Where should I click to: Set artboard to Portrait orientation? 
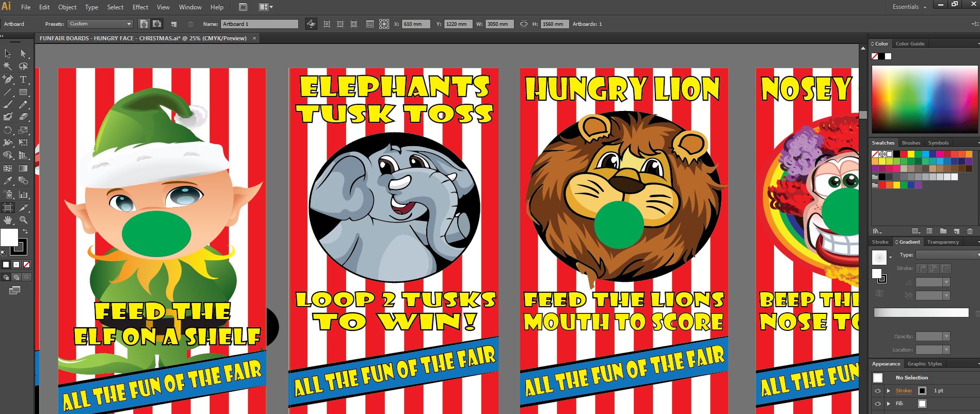click(143, 24)
